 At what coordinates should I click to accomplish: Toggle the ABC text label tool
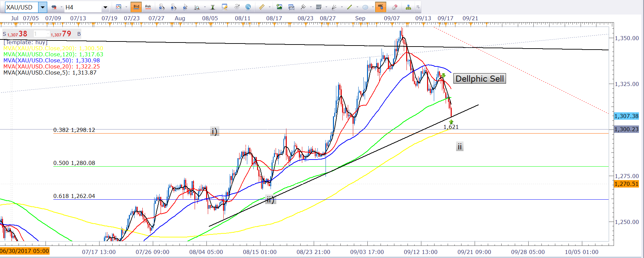[380, 7]
